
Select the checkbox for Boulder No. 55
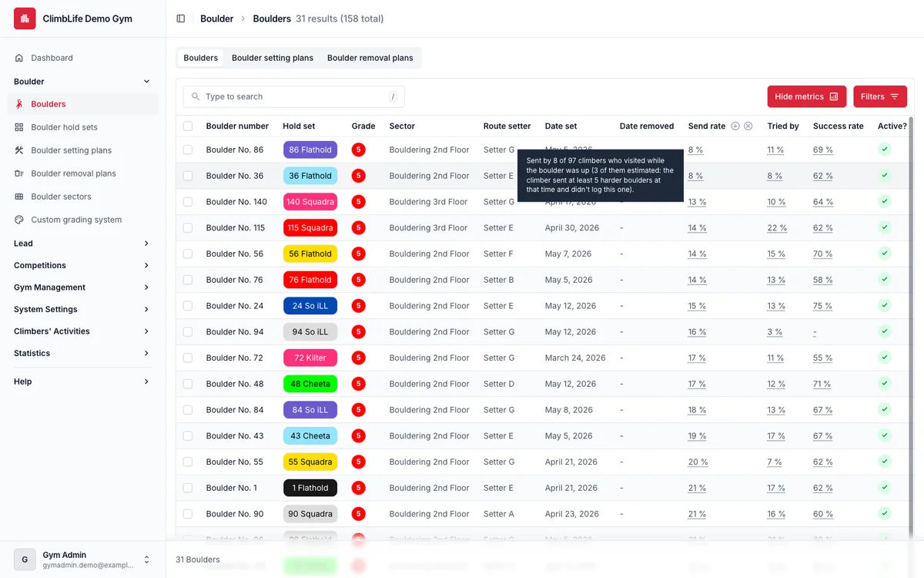point(188,462)
